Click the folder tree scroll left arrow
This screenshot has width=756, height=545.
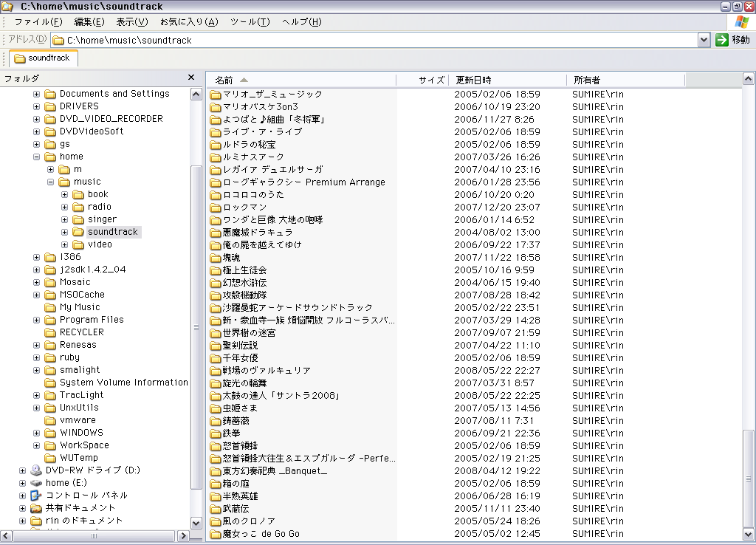pyautogui.click(x=6, y=535)
